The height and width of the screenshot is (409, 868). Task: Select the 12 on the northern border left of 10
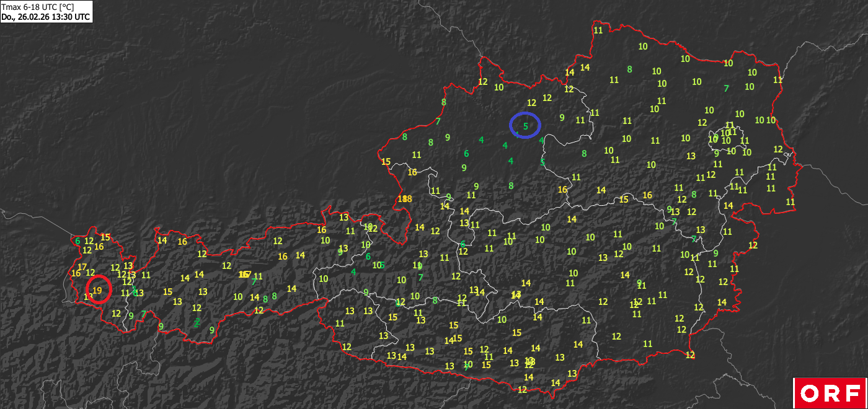click(x=483, y=82)
